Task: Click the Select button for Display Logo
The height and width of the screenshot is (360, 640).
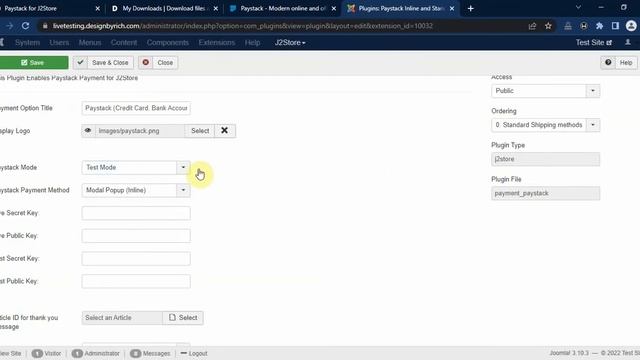Action: [200, 131]
